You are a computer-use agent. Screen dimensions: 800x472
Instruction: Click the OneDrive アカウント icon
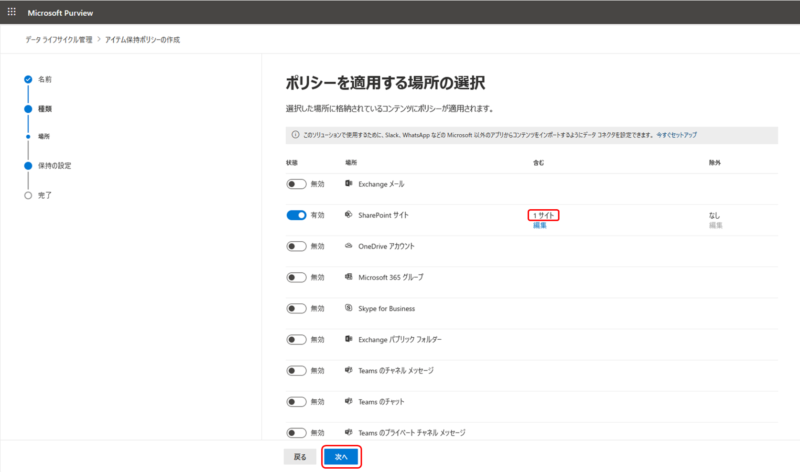tap(349, 246)
